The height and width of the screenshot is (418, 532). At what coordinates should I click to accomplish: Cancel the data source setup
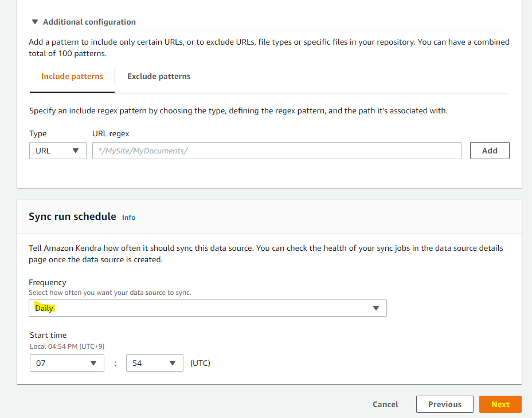tap(385, 404)
